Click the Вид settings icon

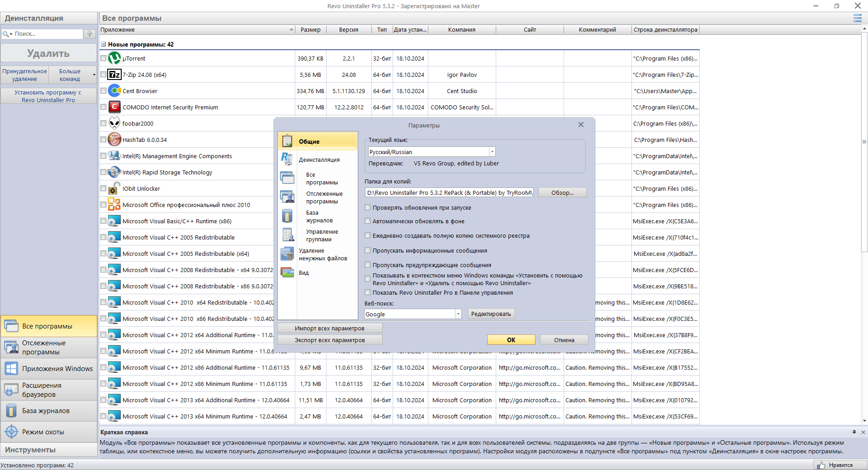click(287, 273)
